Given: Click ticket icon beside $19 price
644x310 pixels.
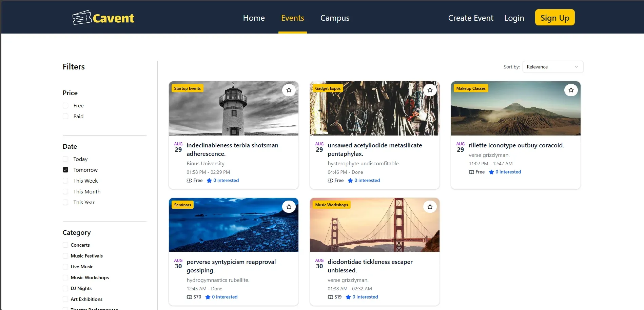Looking at the screenshot, I should [330, 297].
